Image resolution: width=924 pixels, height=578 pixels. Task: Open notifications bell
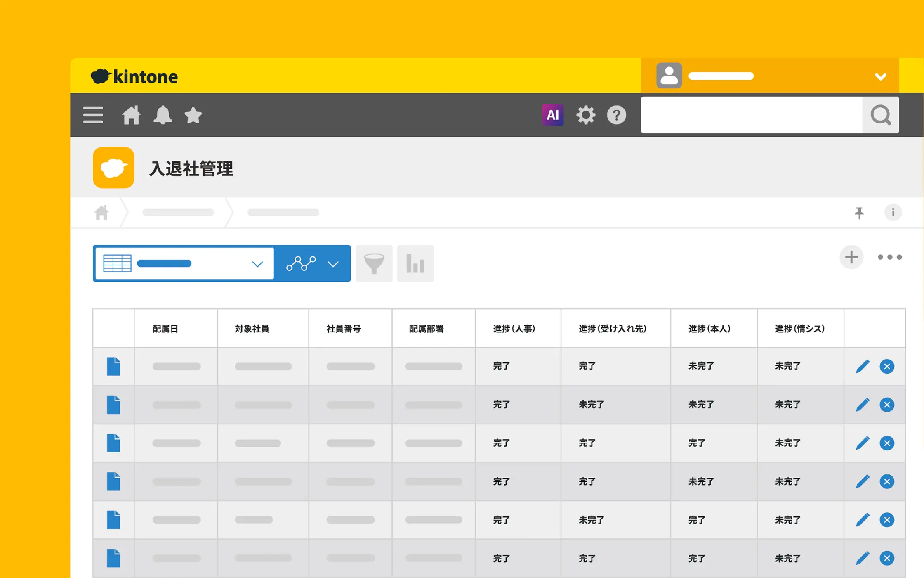[x=163, y=115]
